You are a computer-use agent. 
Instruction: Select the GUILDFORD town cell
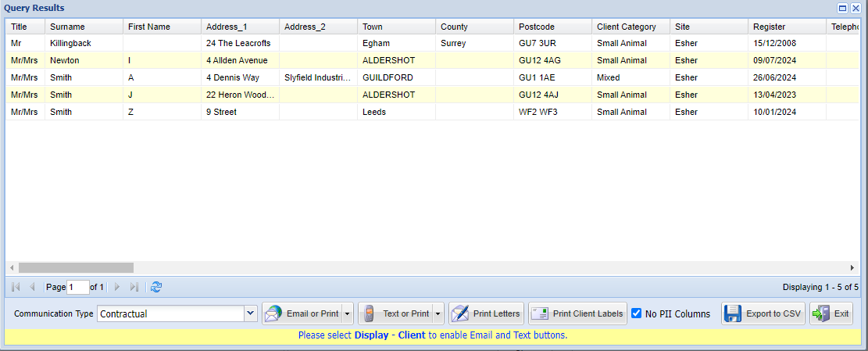[x=396, y=77]
